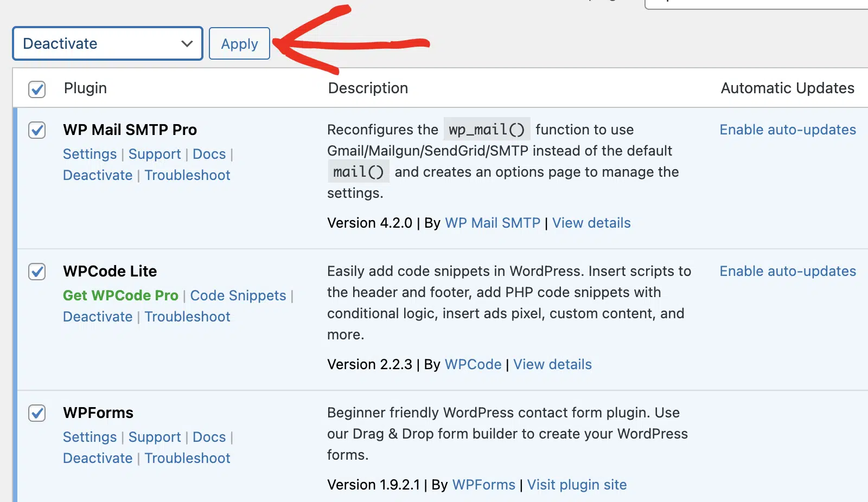Screen dimensions: 868x502
Task: Click the Automatic Updates column header
Action: [788, 88]
